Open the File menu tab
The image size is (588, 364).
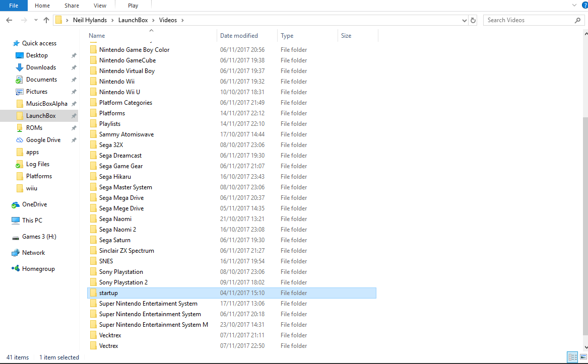point(14,6)
